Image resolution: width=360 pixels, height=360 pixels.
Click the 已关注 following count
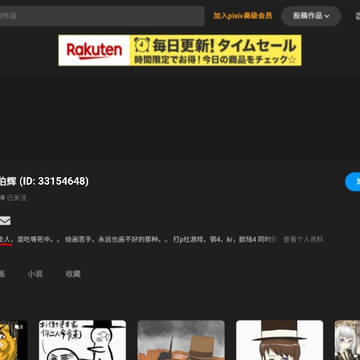point(13,197)
